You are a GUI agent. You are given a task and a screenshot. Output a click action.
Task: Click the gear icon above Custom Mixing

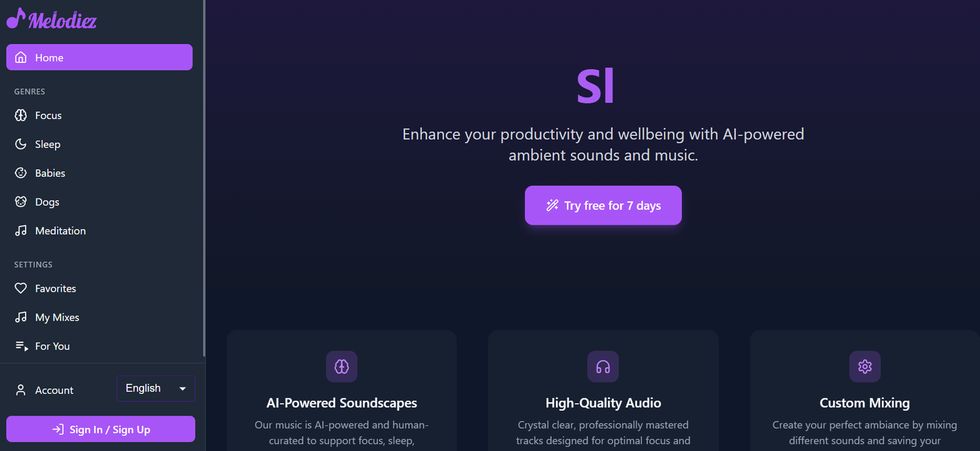pyautogui.click(x=865, y=367)
